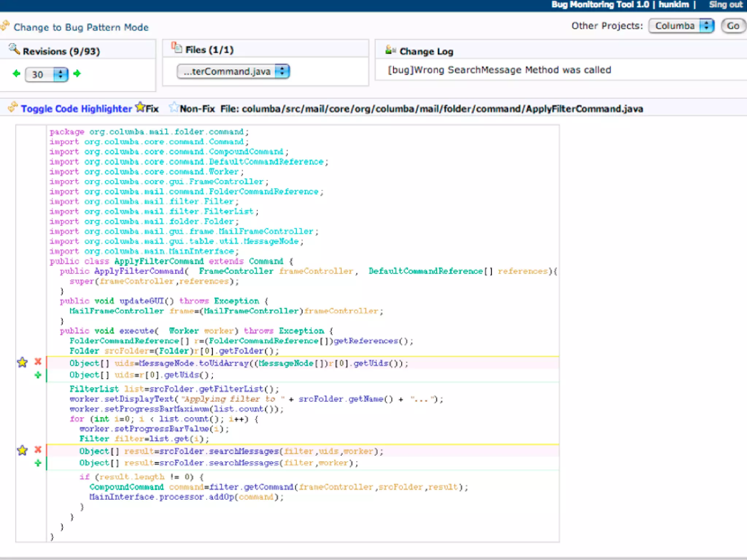This screenshot has width=747, height=560.
Task: Click the added uids=r[0].getUids() code line
Action: point(142,375)
